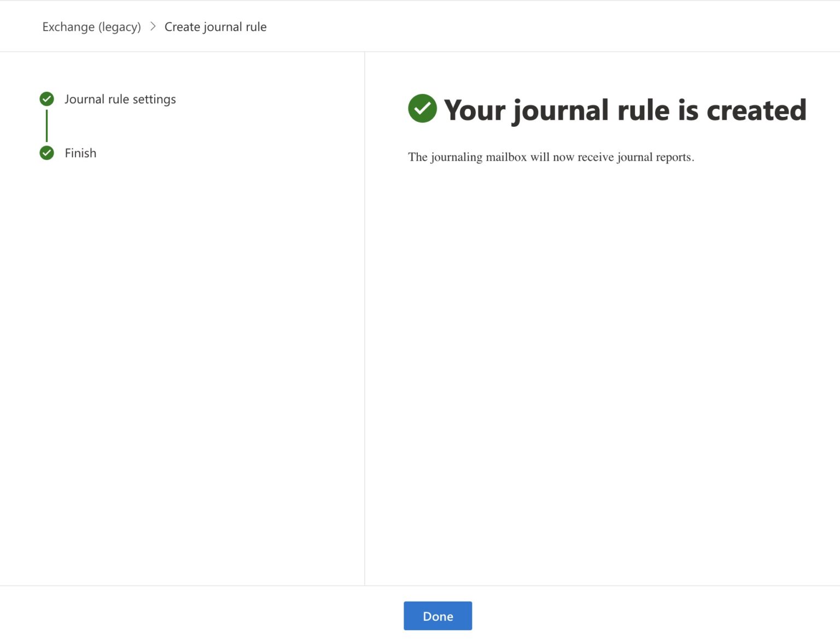
Task: Select the Finish step label
Action: pos(80,153)
